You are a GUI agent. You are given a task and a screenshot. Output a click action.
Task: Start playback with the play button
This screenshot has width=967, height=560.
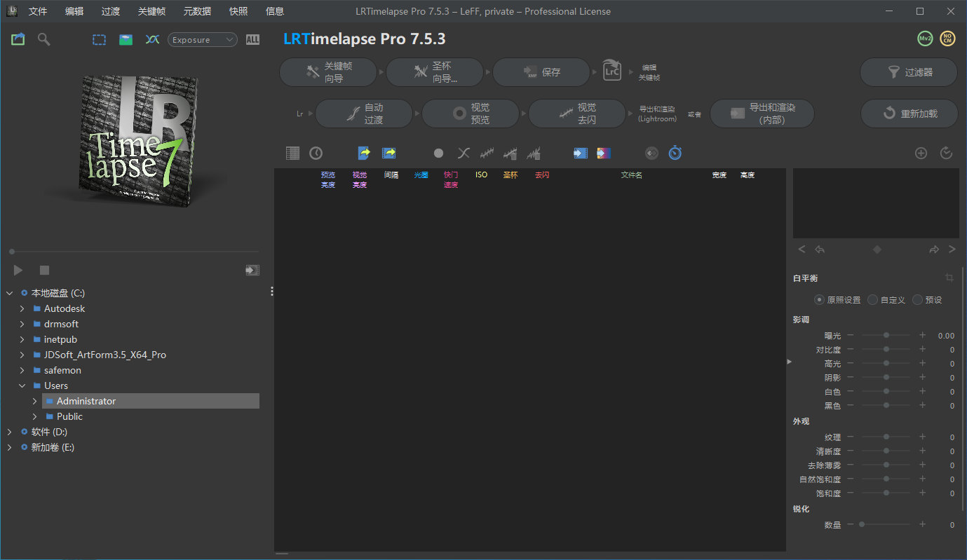tap(18, 270)
